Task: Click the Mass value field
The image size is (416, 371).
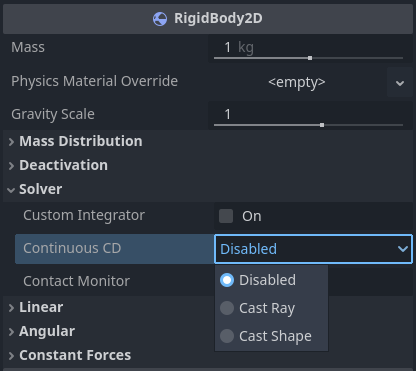Action: (x=308, y=47)
